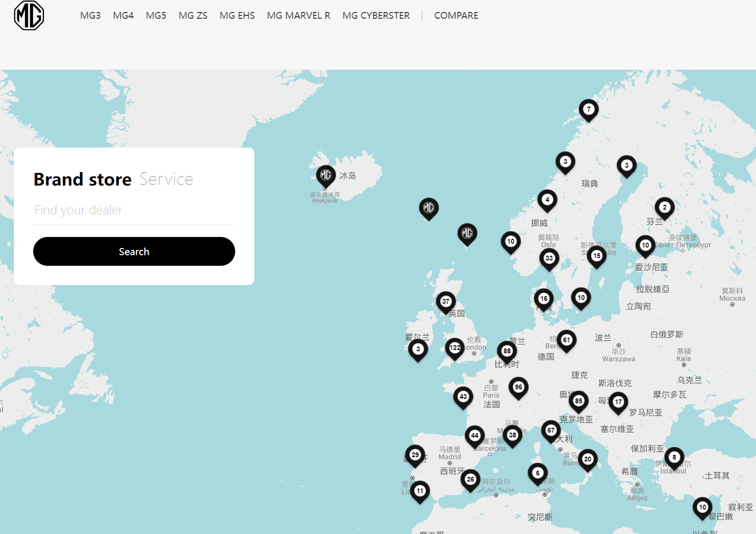The width and height of the screenshot is (756, 534).
Task: Click the cluster marker numbered 85
Action: 579,401
